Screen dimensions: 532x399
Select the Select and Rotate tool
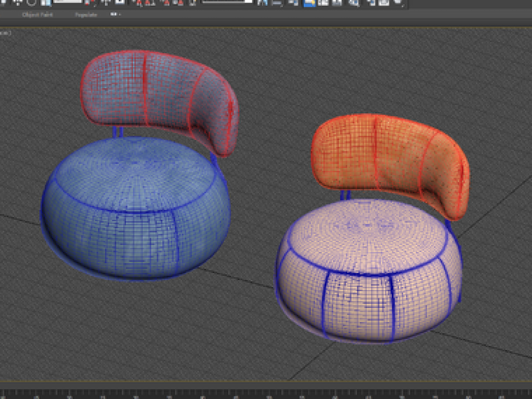tap(31, 3)
